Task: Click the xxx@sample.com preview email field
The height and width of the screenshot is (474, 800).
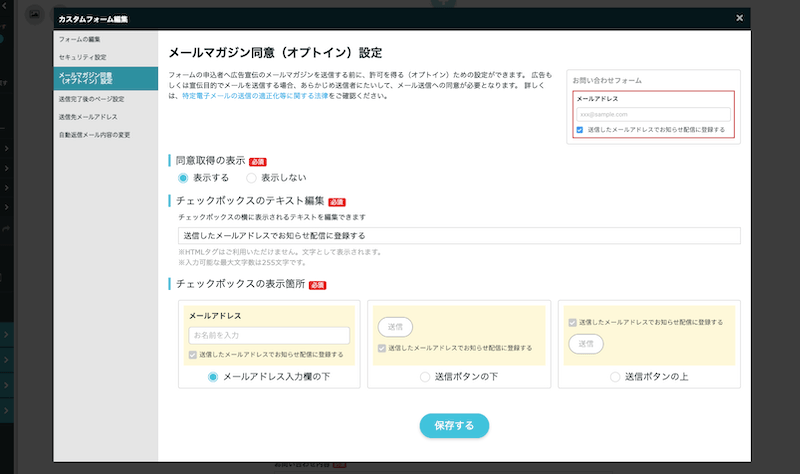Action: 653,114
